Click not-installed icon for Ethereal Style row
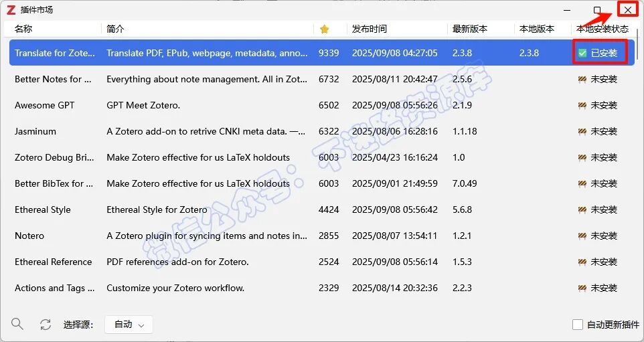 point(582,209)
